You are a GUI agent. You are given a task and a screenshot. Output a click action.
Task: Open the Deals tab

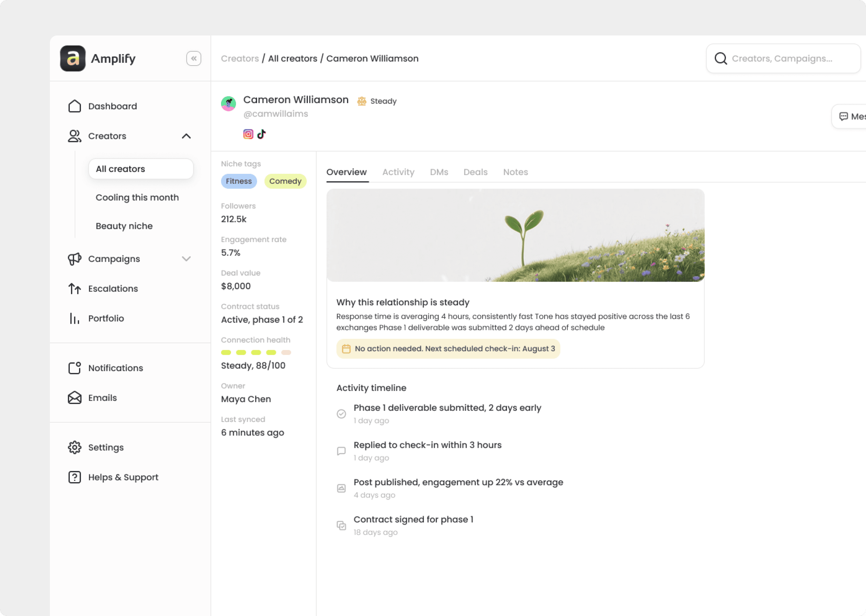(475, 172)
